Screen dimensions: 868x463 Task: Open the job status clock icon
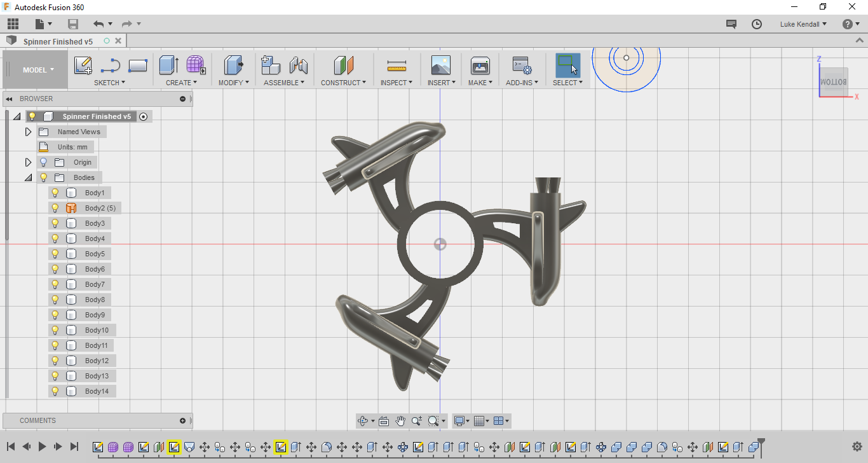757,24
